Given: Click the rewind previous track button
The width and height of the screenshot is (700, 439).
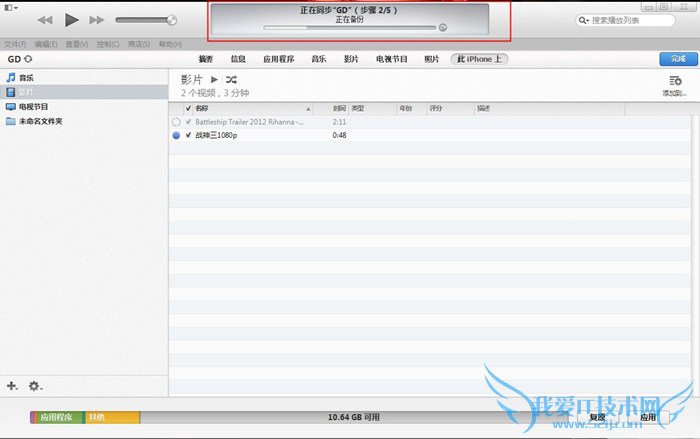Looking at the screenshot, I should pos(45,20).
